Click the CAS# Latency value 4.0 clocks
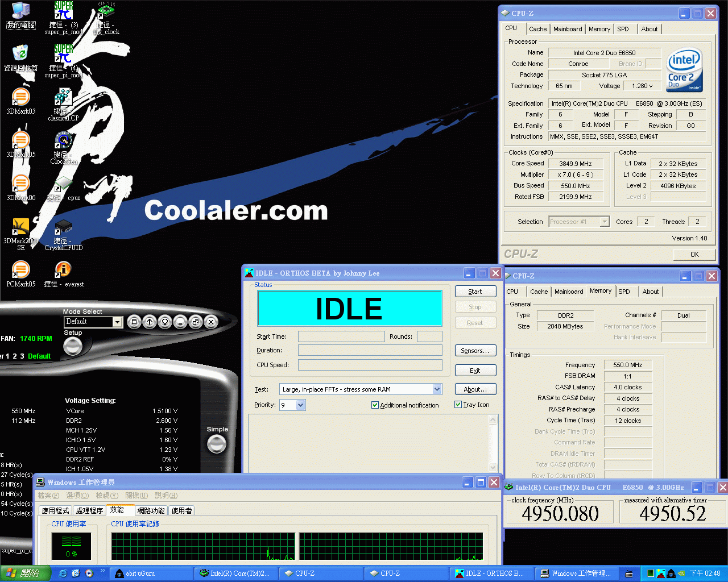 pos(628,387)
